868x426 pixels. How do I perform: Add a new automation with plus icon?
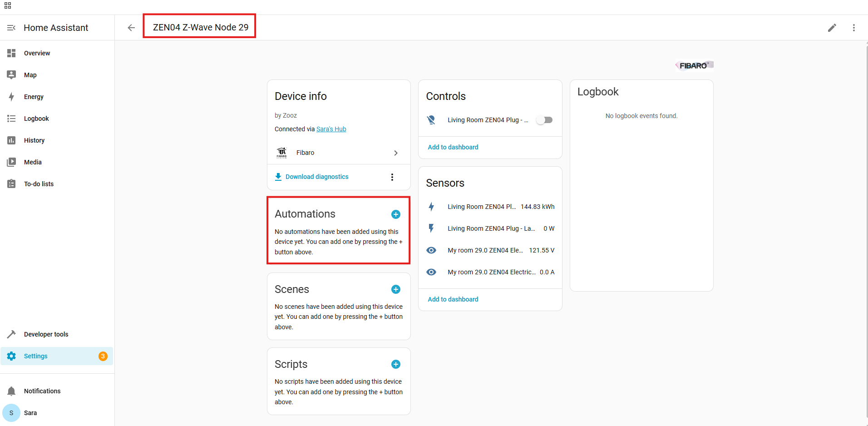pyautogui.click(x=395, y=214)
